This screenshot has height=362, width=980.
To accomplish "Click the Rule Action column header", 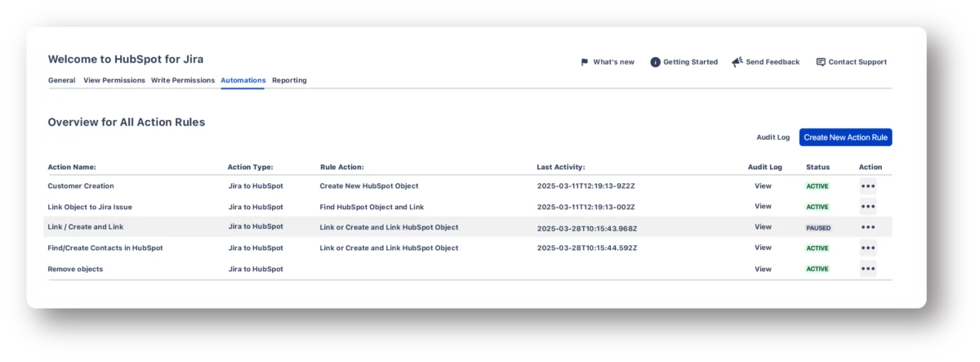I will (x=342, y=167).
